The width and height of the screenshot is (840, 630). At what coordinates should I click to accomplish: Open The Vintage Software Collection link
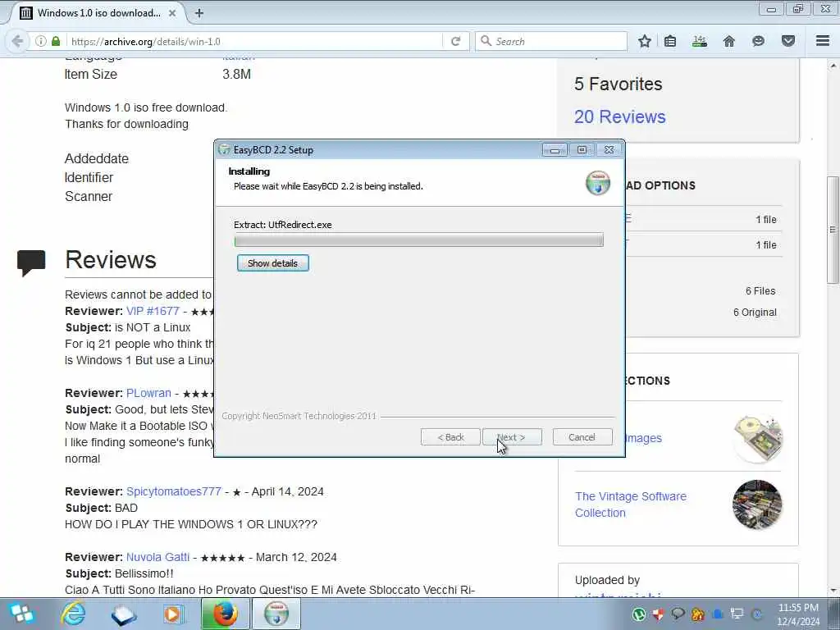click(x=631, y=504)
